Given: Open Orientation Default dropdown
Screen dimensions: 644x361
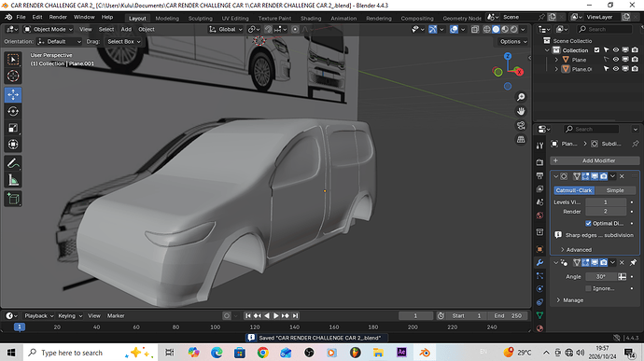Looking at the screenshot, I should tap(59, 41).
